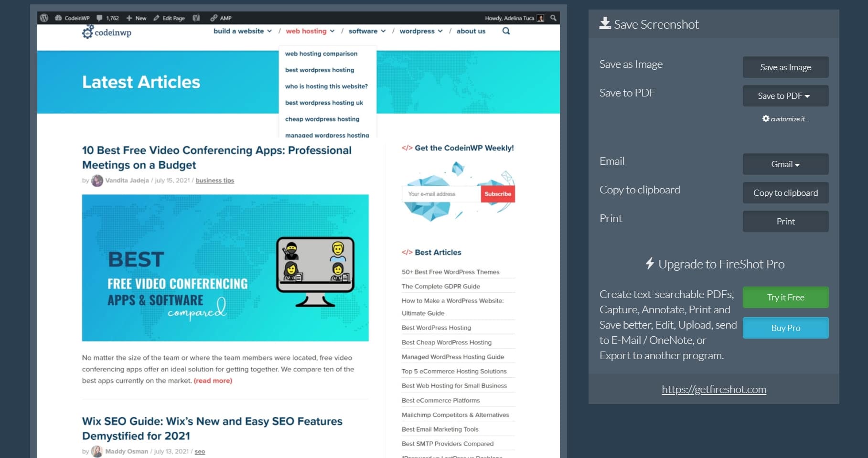This screenshot has width=868, height=458.
Task: Click the customize it gear icon
Action: (766, 119)
